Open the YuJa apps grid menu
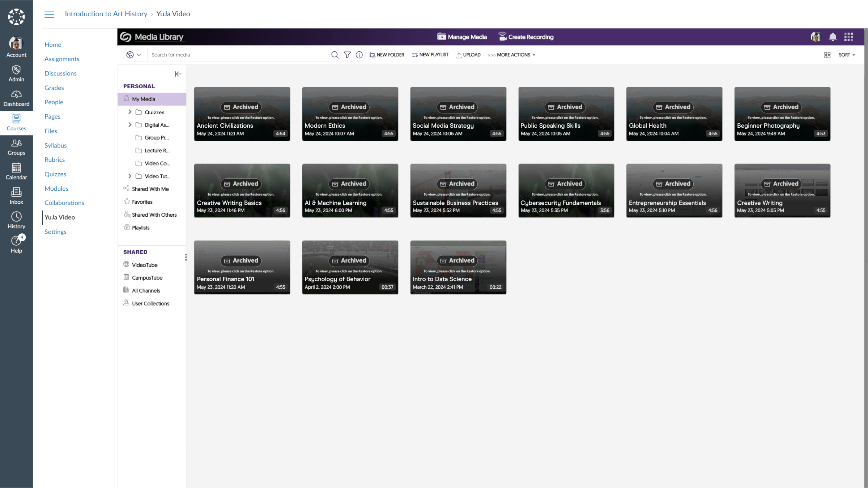Viewport: 868px width, 488px height. (x=848, y=37)
